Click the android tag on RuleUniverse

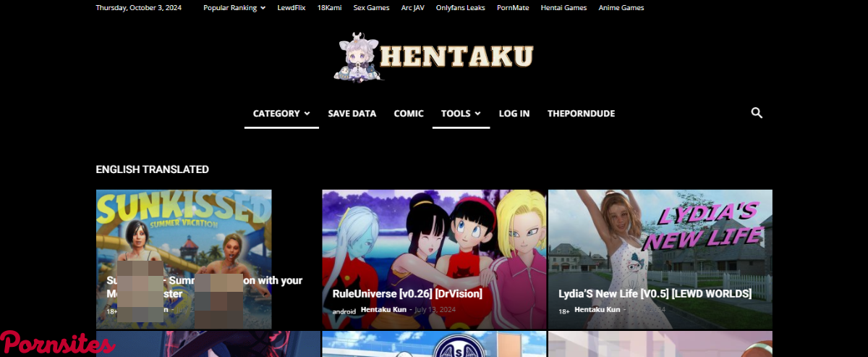click(344, 311)
